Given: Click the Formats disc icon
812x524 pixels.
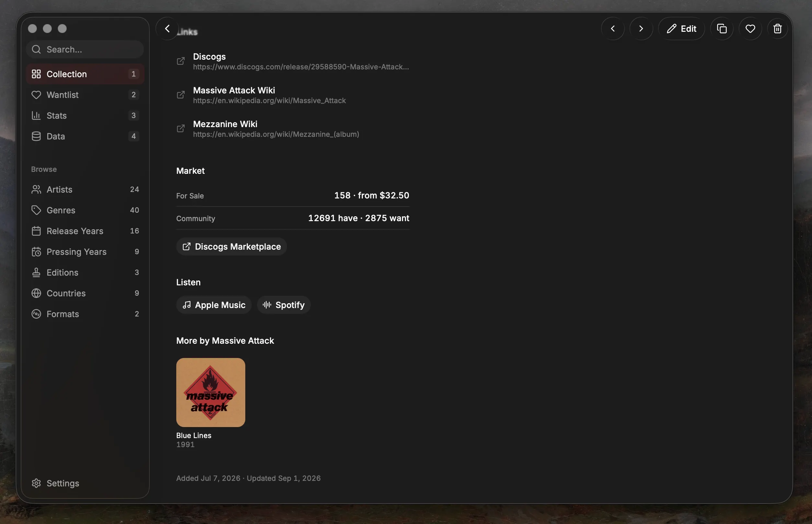Looking at the screenshot, I should click(36, 314).
